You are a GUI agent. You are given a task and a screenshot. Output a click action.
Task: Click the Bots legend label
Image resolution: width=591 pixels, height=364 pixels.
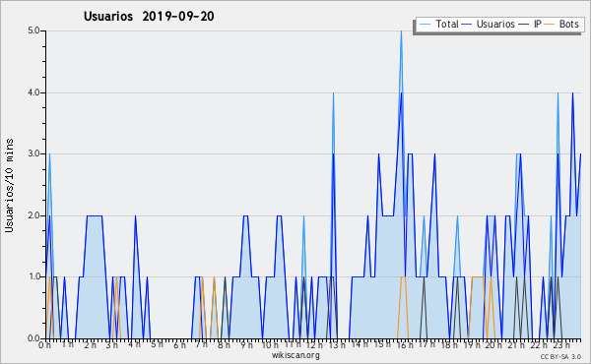pos(568,24)
